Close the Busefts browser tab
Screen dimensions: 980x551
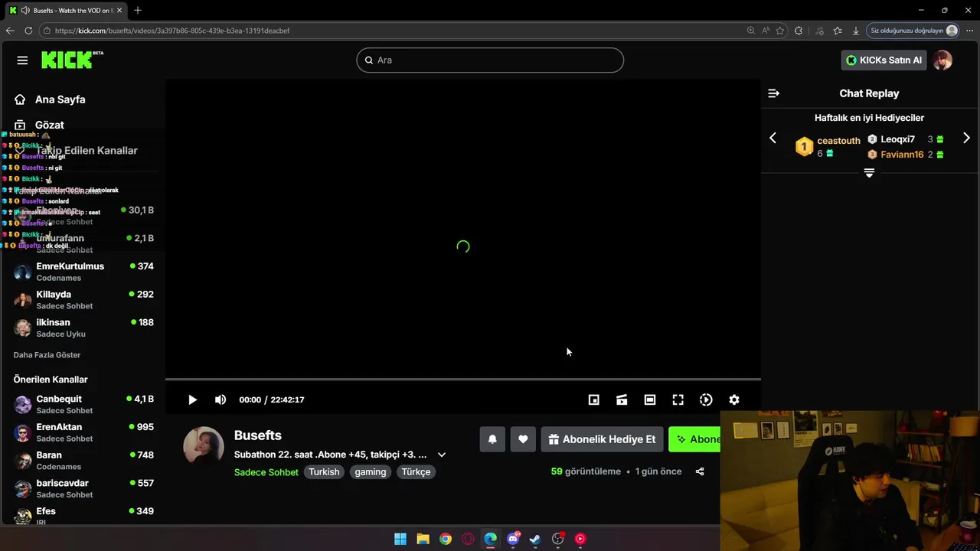pyautogui.click(x=119, y=11)
